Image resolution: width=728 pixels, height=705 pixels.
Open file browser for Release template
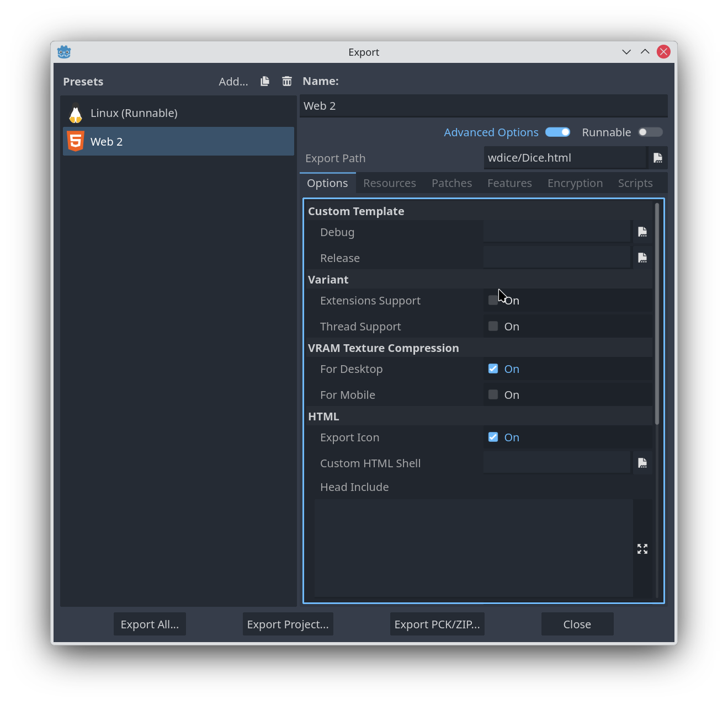tap(642, 258)
